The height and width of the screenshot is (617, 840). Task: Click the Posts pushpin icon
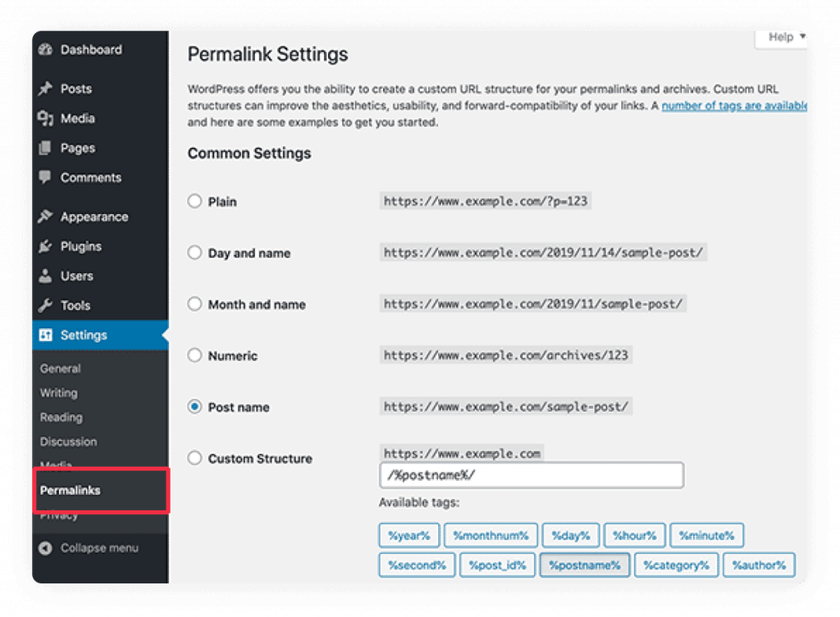pos(46,89)
